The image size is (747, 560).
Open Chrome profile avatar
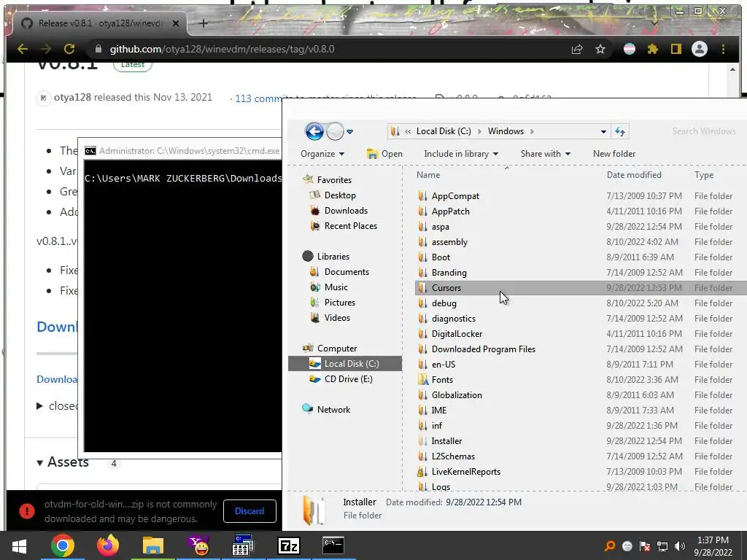tap(700, 49)
